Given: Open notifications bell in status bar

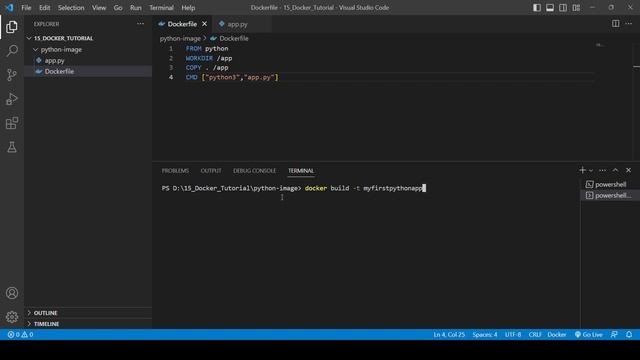Looking at the screenshot, I should tap(629, 335).
